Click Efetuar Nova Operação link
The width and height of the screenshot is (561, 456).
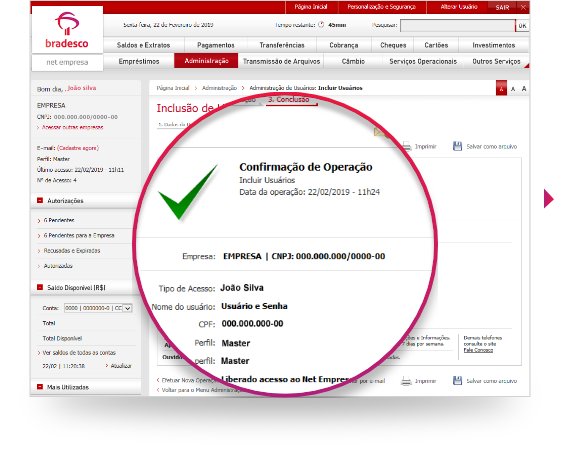pyautogui.click(x=189, y=380)
